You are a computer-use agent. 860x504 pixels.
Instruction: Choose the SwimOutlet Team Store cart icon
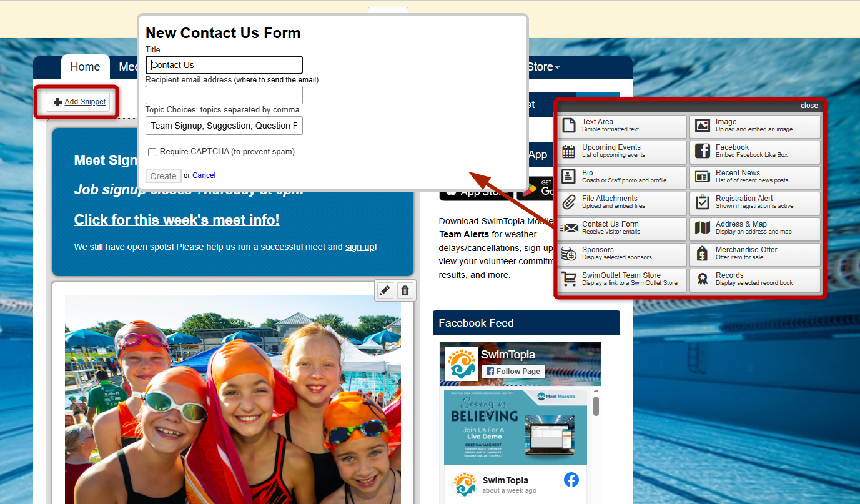[569, 279]
